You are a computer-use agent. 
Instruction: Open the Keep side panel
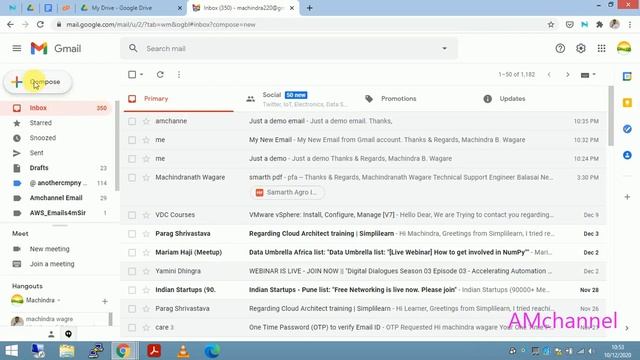627,102
